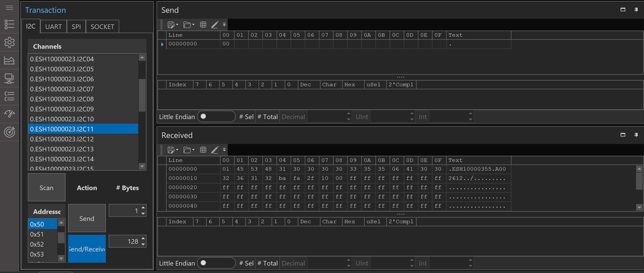The width and height of the screenshot is (644, 273).
Task: Click the grid icon in Send toolbar
Action: [203, 25]
